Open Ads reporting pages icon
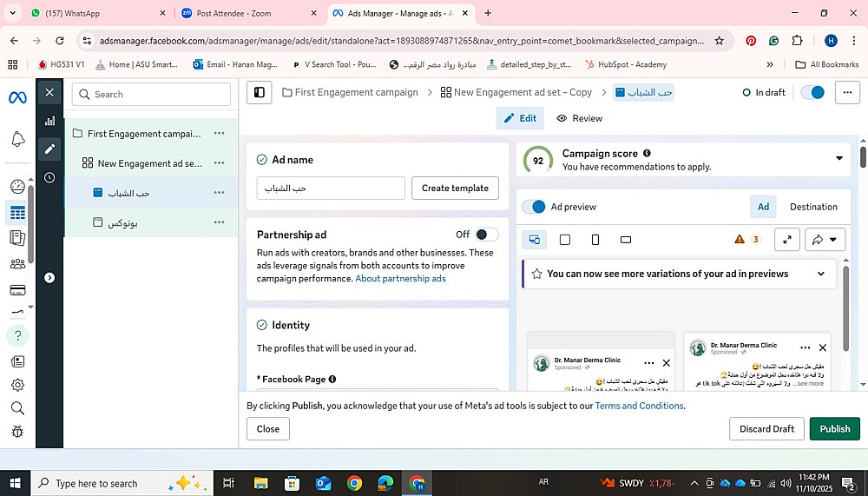Screen dimensions: 868x496 pyautogui.click(x=17, y=238)
